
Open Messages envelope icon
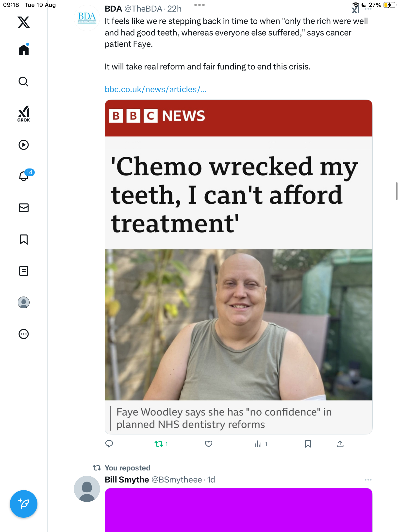[24, 208]
